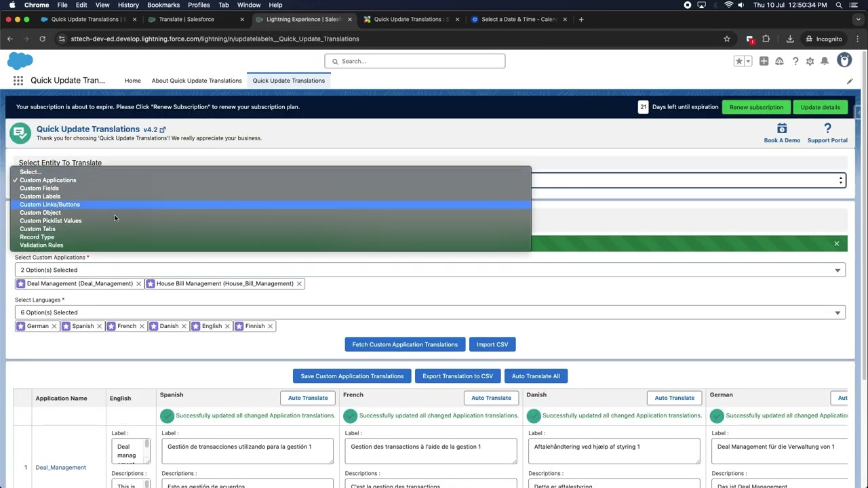Choose Custom Links/Buttons option
Screen dimensions: 868x488
click(x=271, y=205)
